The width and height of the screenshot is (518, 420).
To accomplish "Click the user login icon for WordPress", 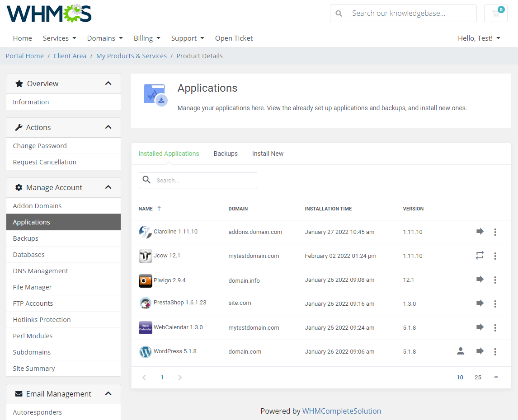I will (x=461, y=351).
